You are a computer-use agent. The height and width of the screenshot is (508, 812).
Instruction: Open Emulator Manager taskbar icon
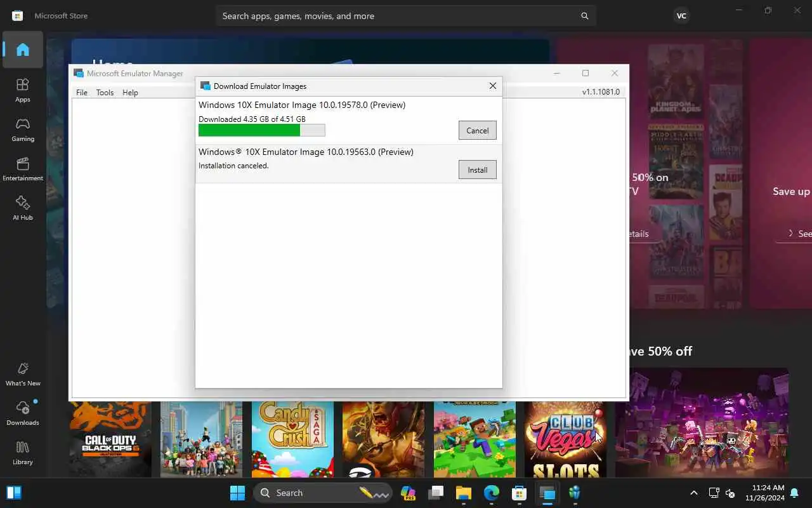(x=547, y=493)
